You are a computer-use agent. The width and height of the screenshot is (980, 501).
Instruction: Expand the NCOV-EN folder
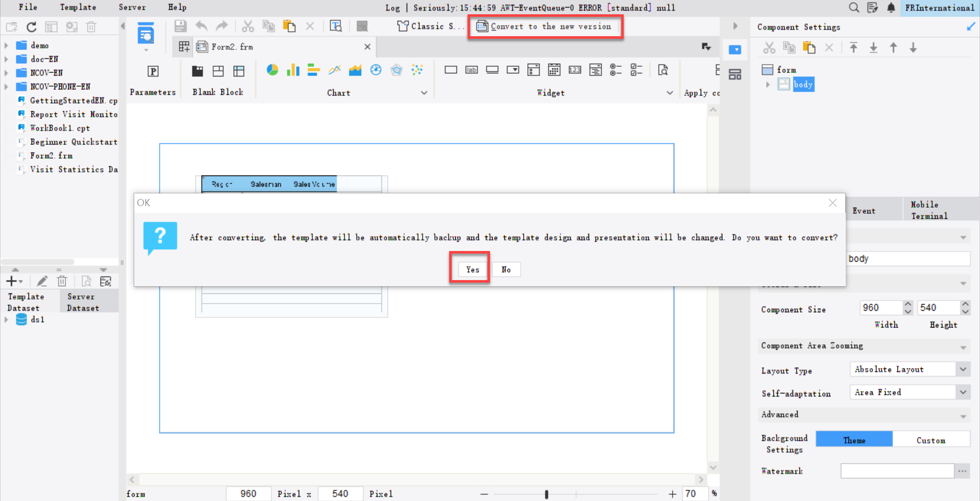pos(6,73)
